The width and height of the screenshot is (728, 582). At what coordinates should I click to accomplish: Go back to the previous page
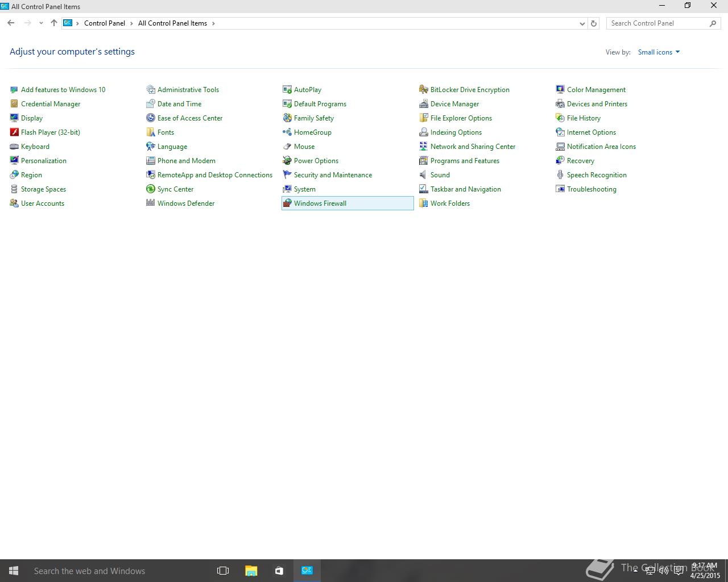(11, 23)
